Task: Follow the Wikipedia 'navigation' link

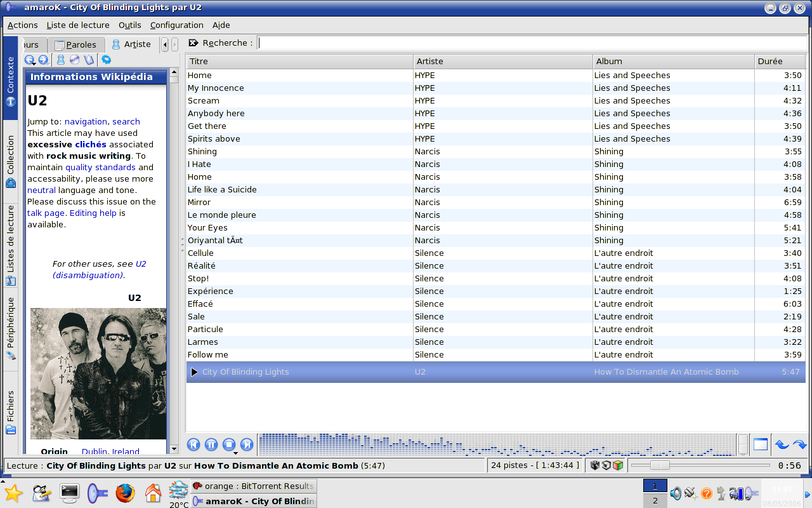Action: point(86,121)
